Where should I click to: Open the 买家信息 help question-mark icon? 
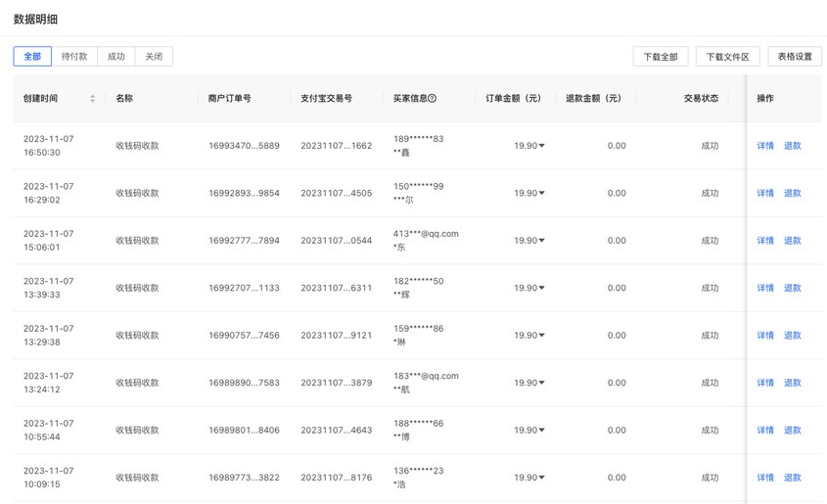click(x=432, y=98)
